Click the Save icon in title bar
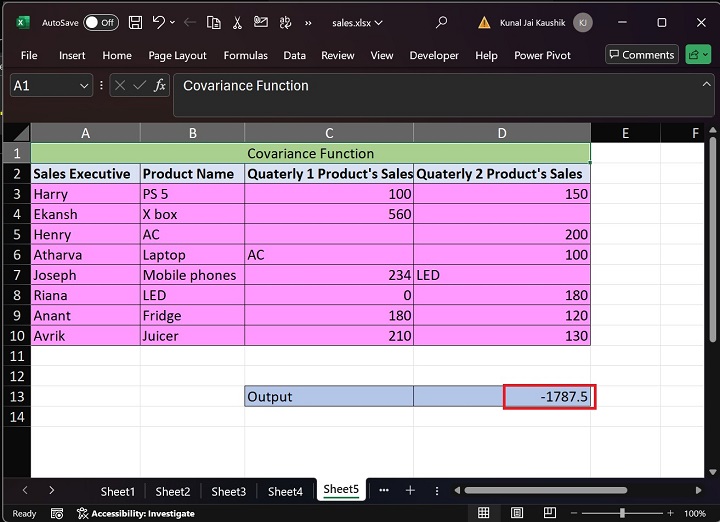Viewport: 720px width, 522px height. click(x=137, y=22)
